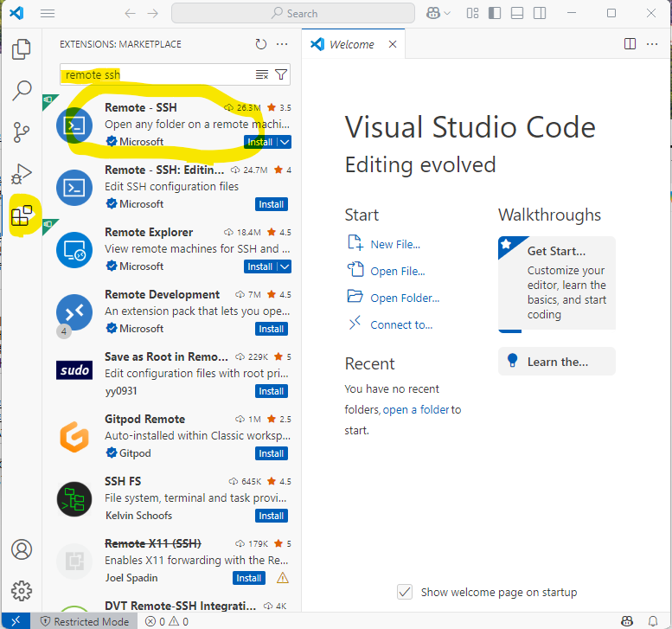The image size is (672, 629).
Task: Click Connect to... link
Action: 401,325
